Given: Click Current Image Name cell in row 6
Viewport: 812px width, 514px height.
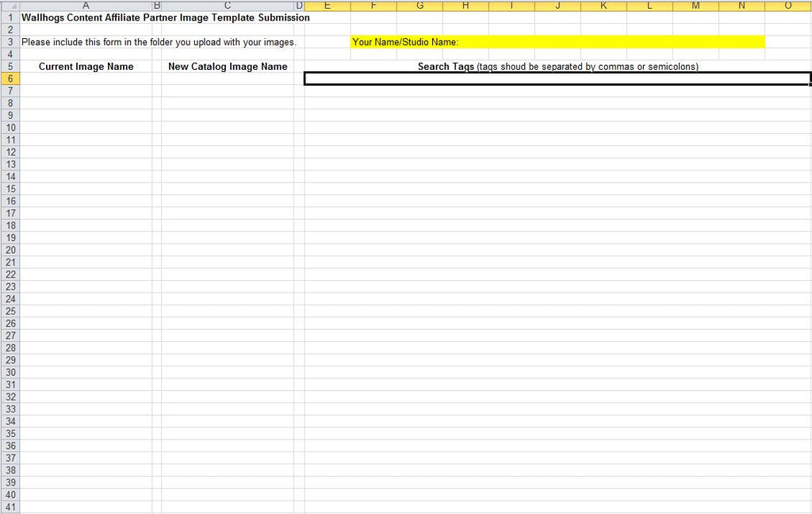Looking at the screenshot, I should pyautogui.click(x=86, y=79).
